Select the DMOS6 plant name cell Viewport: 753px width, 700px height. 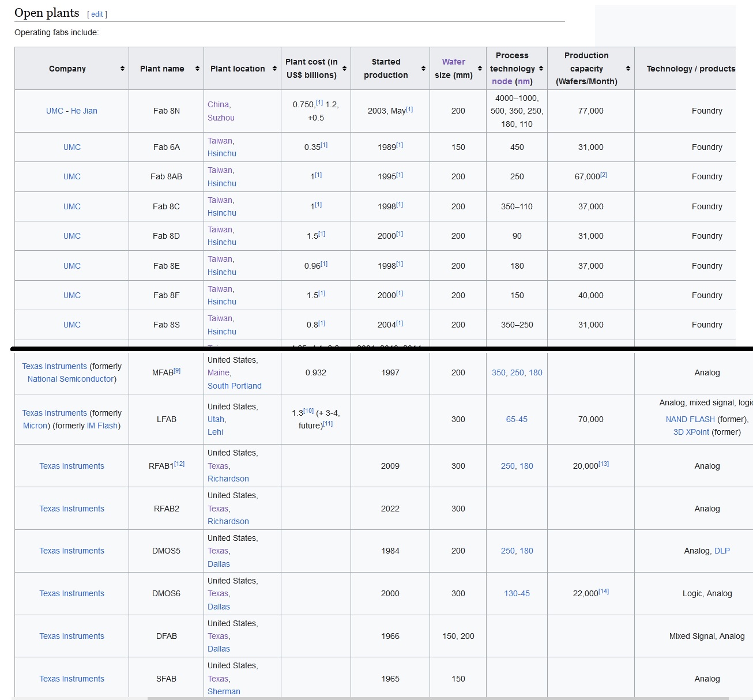pos(166,593)
